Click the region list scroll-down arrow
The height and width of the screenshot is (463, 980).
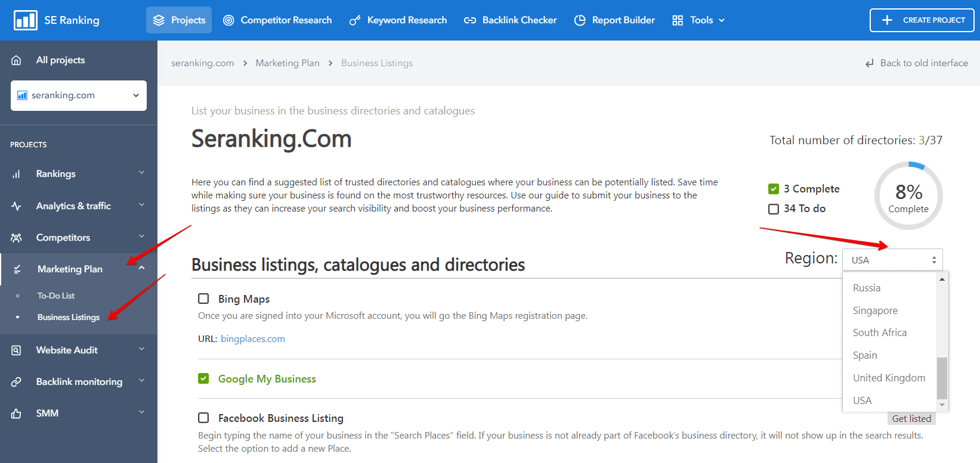(942, 405)
